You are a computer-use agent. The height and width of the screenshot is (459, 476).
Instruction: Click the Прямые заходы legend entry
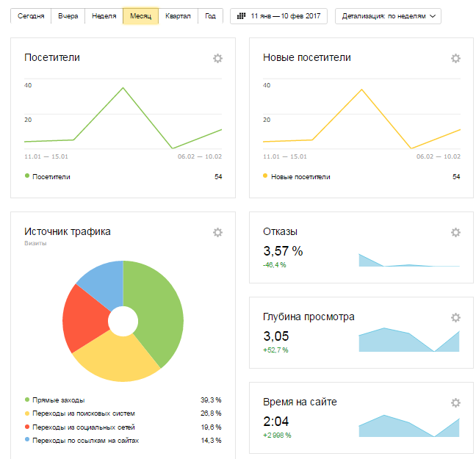point(59,400)
